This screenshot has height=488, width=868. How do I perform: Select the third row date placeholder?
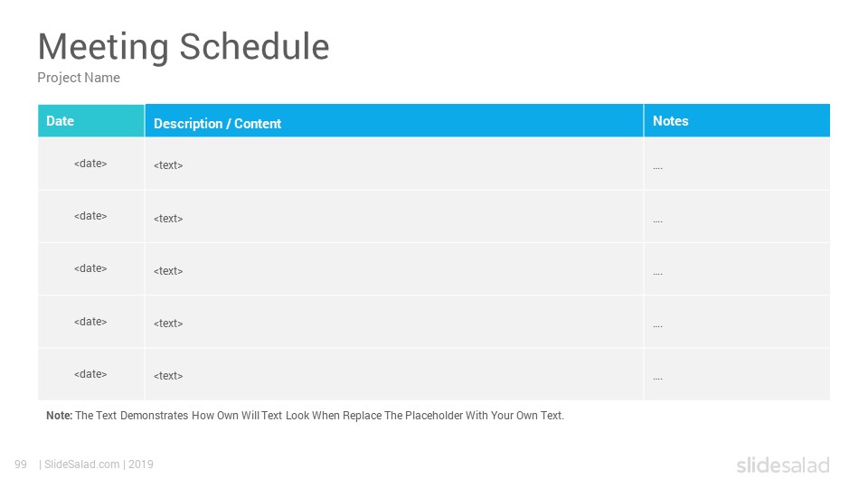pyautogui.click(x=90, y=268)
